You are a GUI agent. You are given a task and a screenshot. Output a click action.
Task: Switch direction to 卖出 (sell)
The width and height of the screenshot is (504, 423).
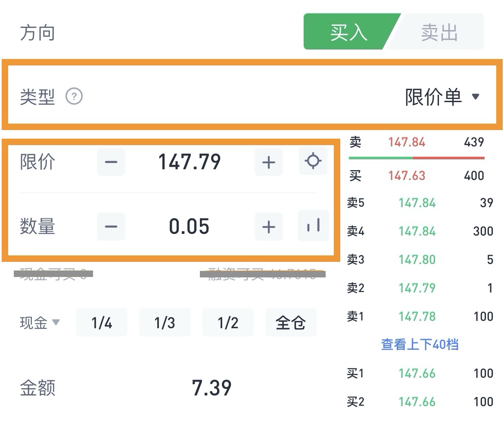439,32
